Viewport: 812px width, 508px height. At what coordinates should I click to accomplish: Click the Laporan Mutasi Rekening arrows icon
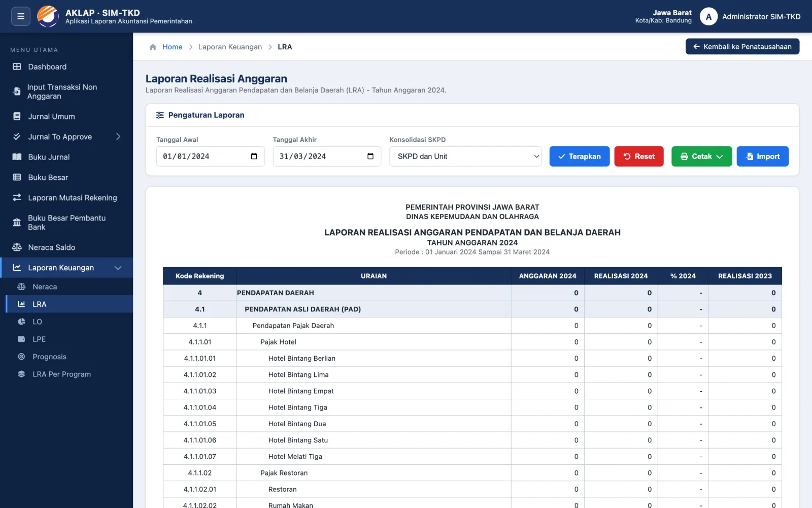pyautogui.click(x=17, y=198)
